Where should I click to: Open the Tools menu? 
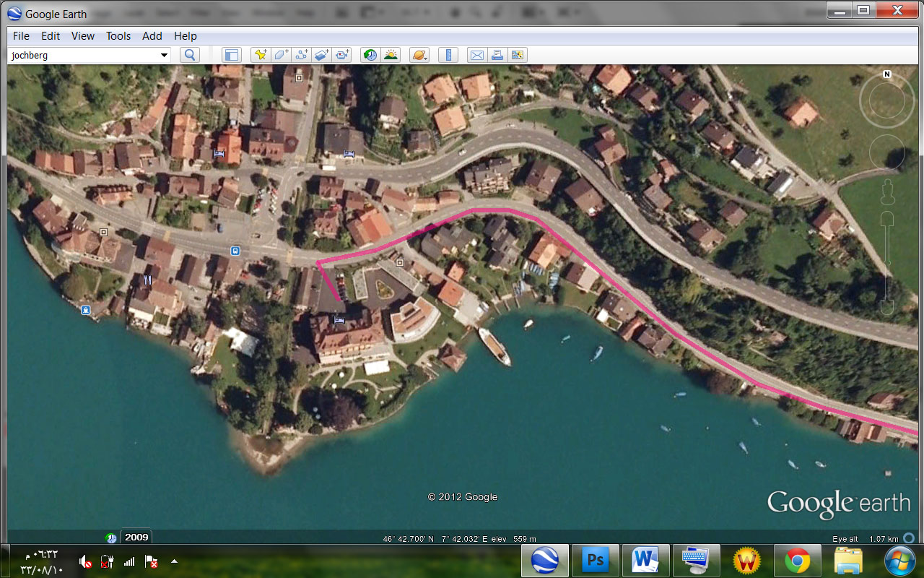pyautogui.click(x=118, y=36)
